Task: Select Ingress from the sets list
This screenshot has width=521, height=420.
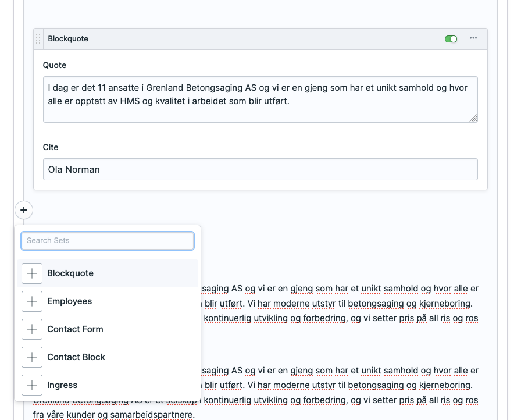Action: [62, 385]
